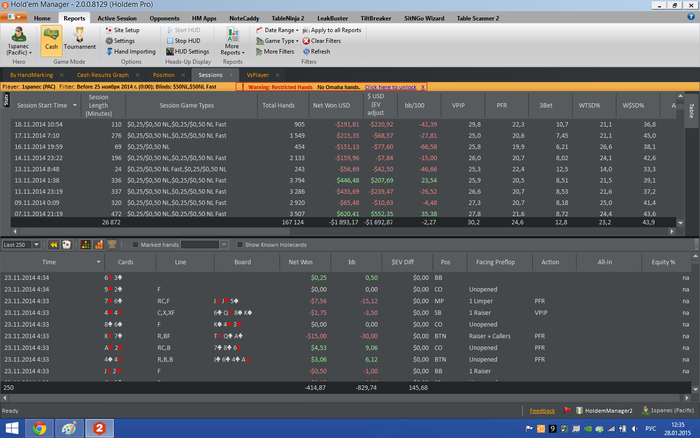Viewport: 700px width, 438px height.
Task: Open Site Setup in Options
Action: pos(123,30)
